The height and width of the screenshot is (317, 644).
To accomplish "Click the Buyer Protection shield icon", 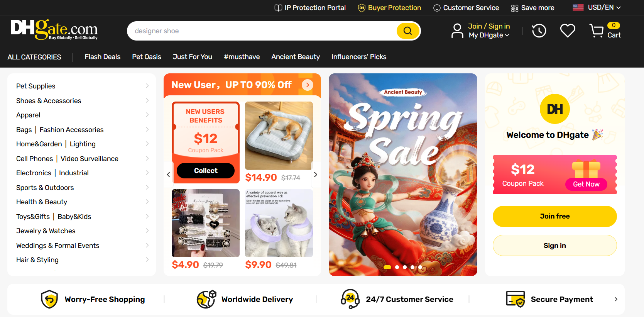I will click(x=362, y=8).
